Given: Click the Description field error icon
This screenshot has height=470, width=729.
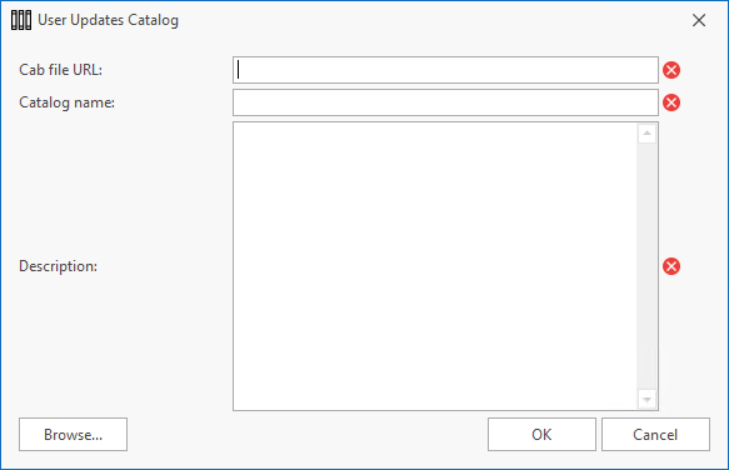Looking at the screenshot, I should pos(672,266).
